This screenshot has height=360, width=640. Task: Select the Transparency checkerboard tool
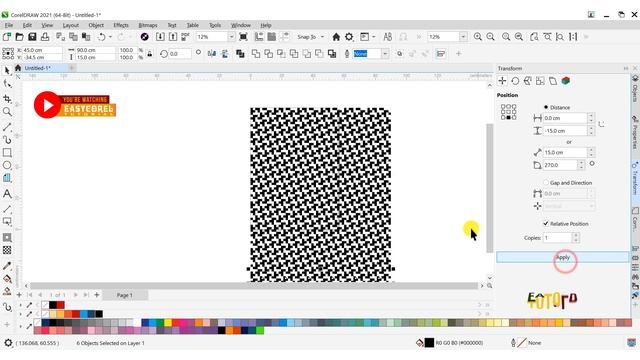tap(7, 250)
